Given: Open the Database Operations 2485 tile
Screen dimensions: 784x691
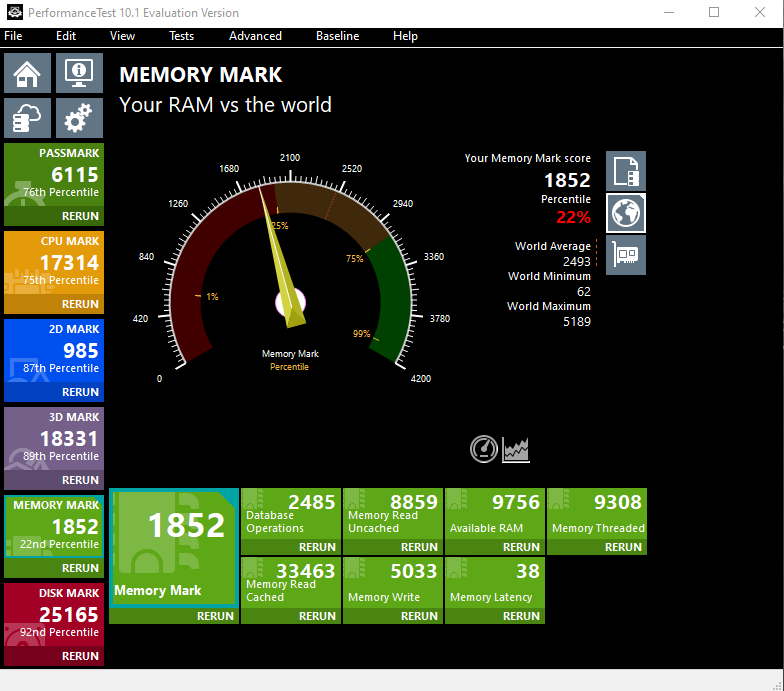Looking at the screenshot, I should tap(291, 514).
